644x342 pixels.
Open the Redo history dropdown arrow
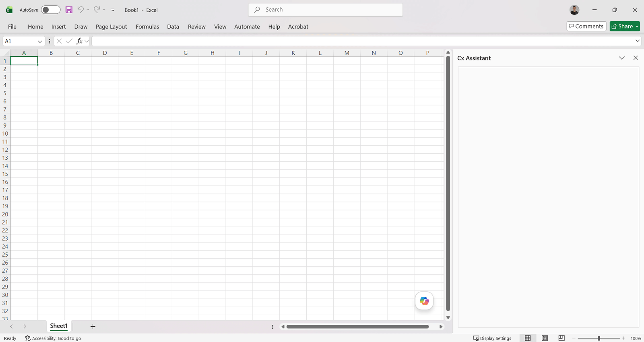coord(104,10)
